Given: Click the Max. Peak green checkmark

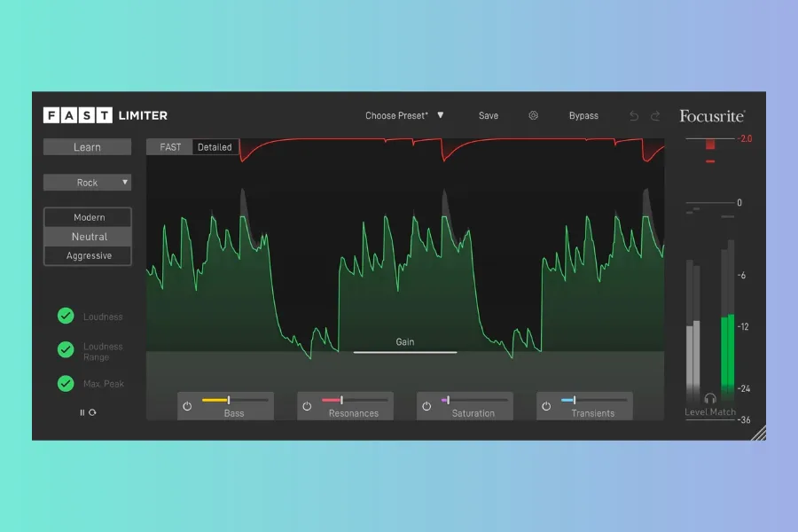Looking at the screenshot, I should [66, 384].
